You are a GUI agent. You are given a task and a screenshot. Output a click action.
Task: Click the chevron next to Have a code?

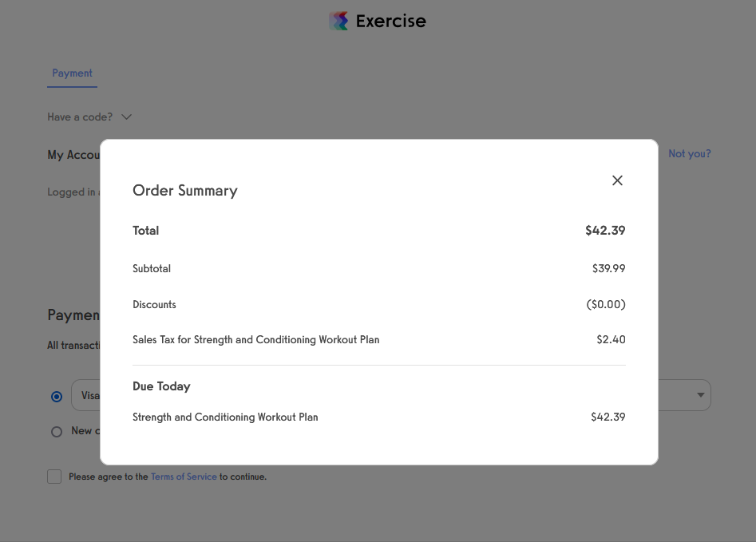point(126,117)
